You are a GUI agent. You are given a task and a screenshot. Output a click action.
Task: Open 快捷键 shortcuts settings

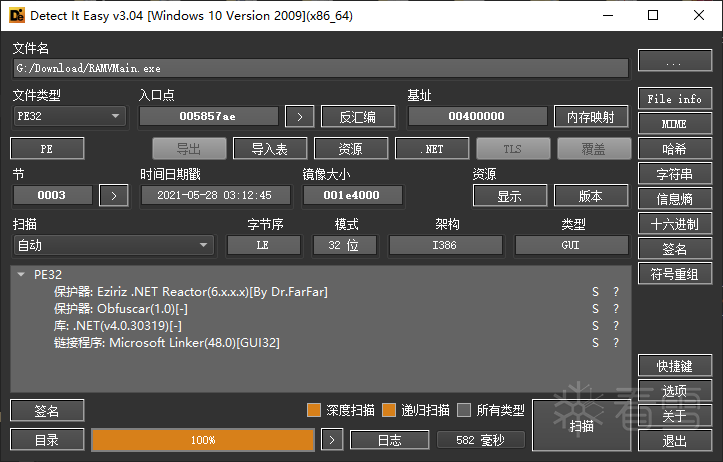pyautogui.click(x=675, y=366)
